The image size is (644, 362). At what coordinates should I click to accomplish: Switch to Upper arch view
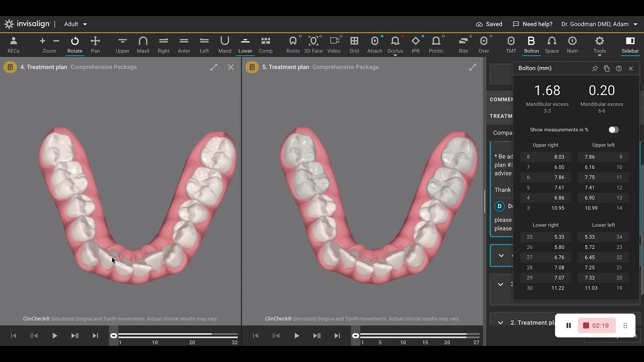click(x=122, y=44)
